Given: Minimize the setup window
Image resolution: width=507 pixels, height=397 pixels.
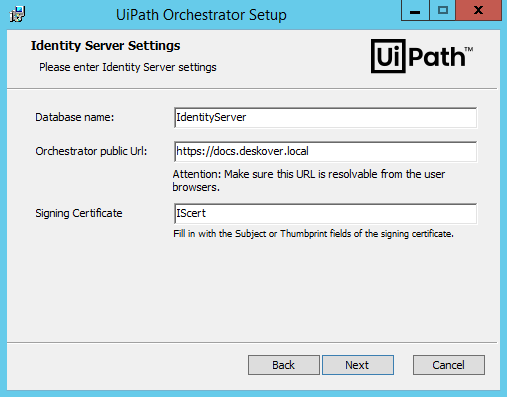Looking at the screenshot, I should (x=415, y=11).
